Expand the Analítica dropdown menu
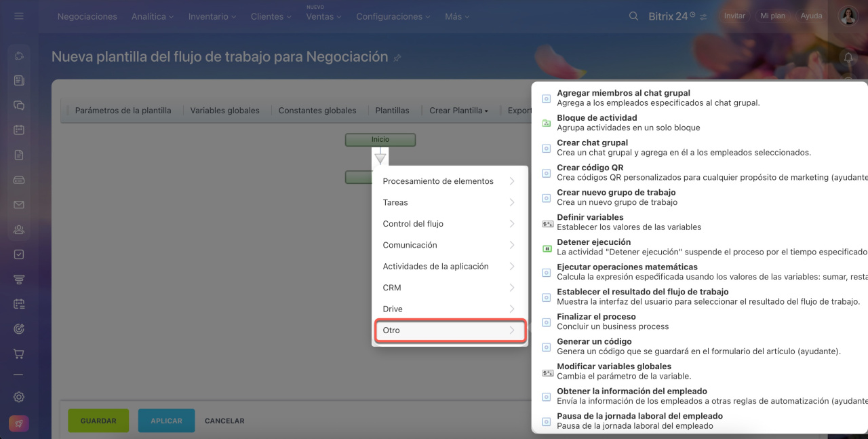The image size is (868, 439). [152, 16]
